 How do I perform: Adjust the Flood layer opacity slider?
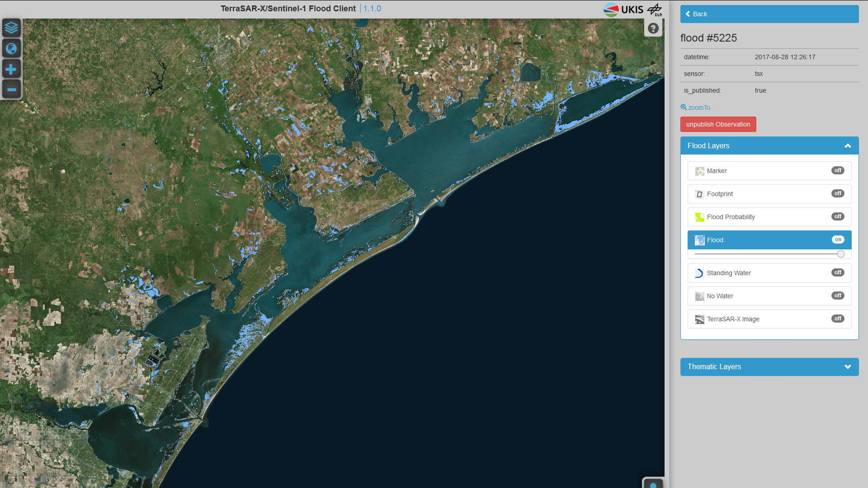840,254
